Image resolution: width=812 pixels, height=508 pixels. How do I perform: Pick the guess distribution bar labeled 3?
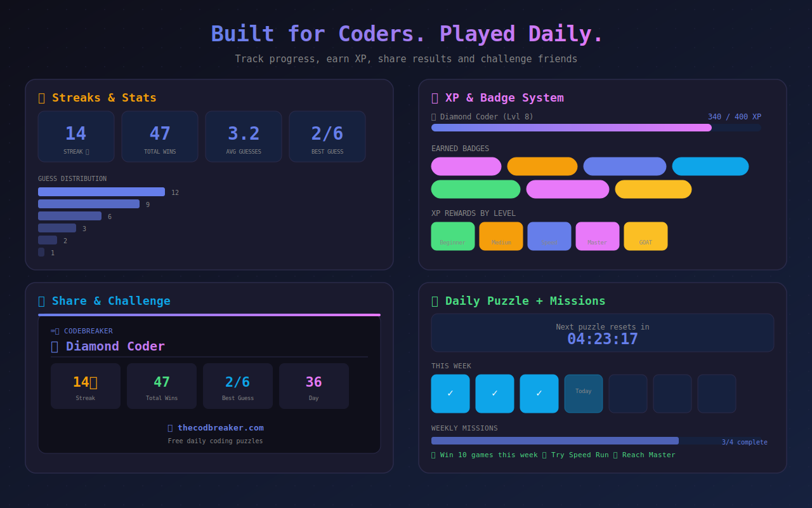[57, 228]
